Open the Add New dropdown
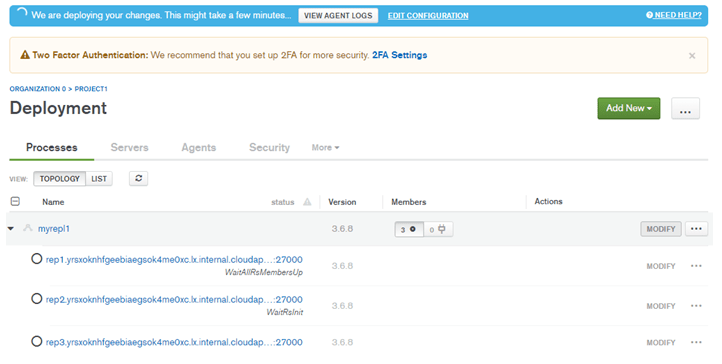The image size is (722, 364). click(x=629, y=109)
